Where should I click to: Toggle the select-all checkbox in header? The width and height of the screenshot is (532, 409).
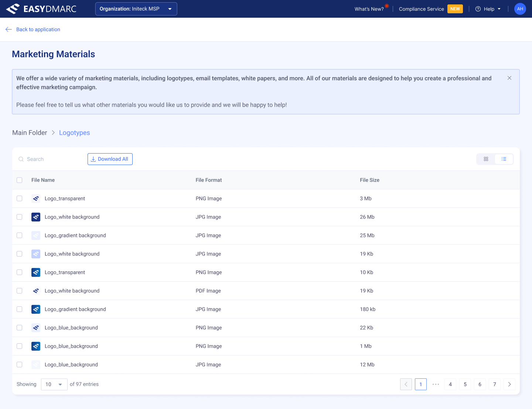(x=20, y=180)
